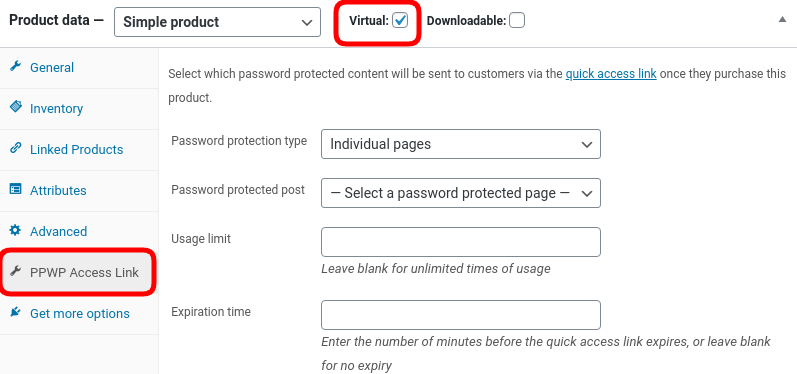This screenshot has width=797, height=374.
Task: Open the Password protection type dropdown
Action: click(461, 144)
